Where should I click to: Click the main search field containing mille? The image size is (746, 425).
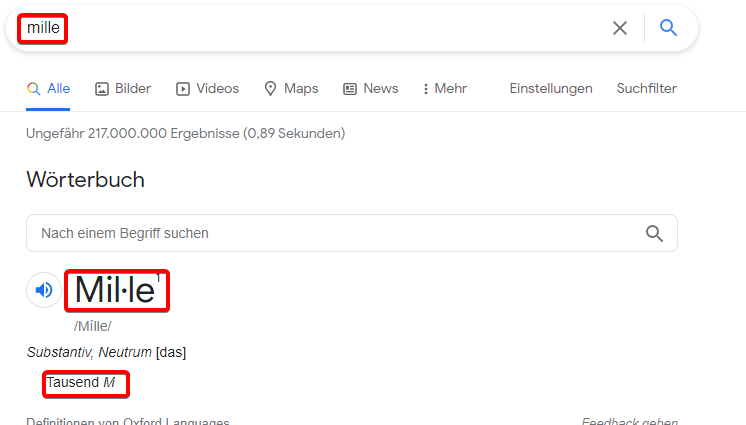tap(300, 28)
